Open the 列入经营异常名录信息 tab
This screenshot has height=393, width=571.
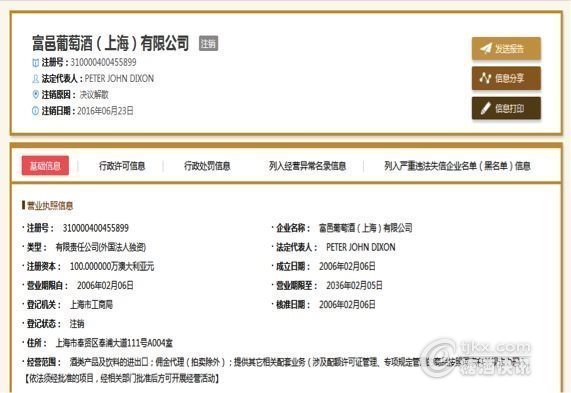coord(307,166)
